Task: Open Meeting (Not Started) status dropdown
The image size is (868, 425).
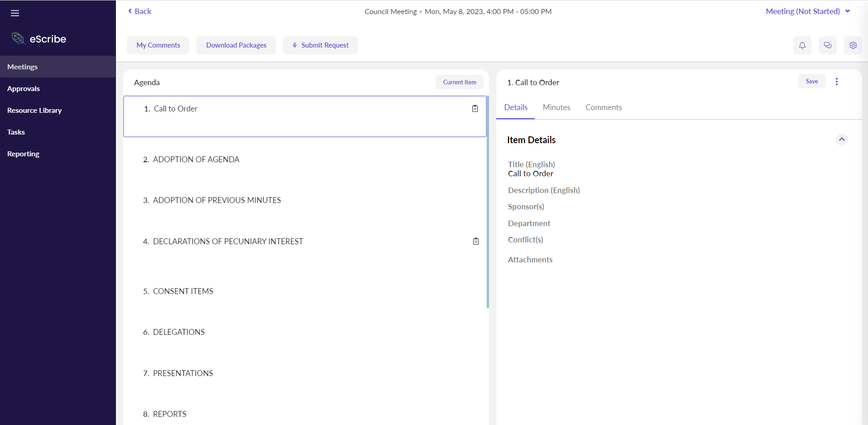Action: tap(807, 11)
